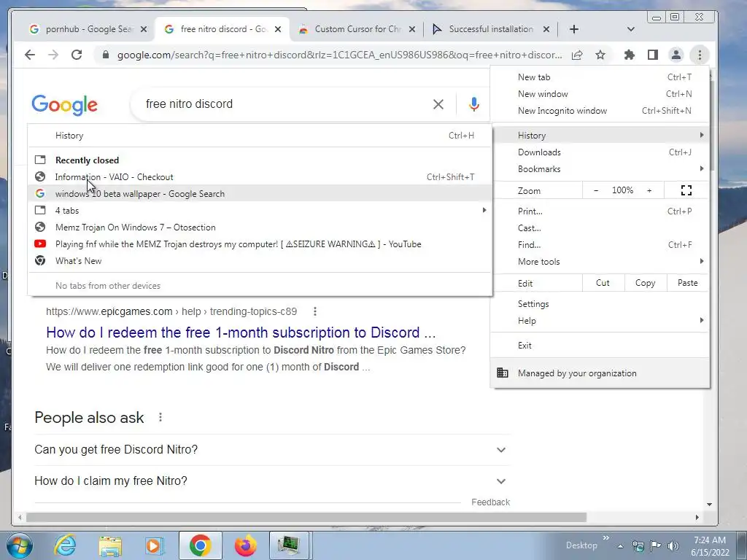
Task: Expand the History submenu arrow
Action: 701,135
